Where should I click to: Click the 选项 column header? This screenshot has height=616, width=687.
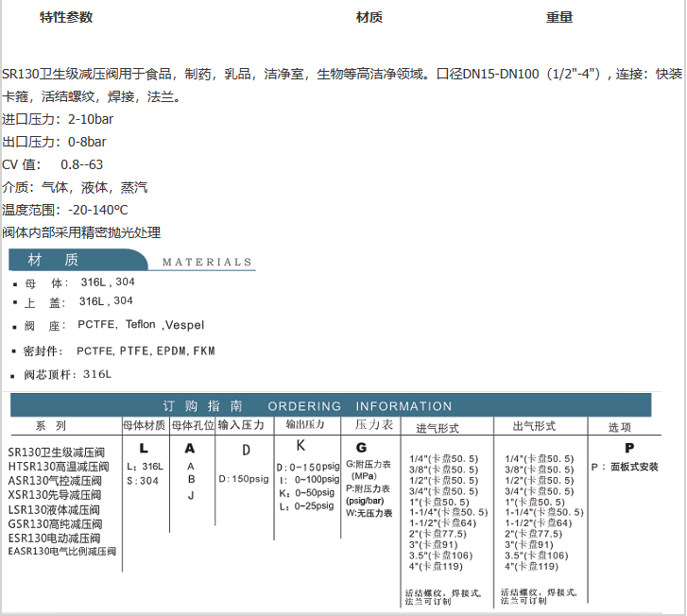(x=620, y=427)
